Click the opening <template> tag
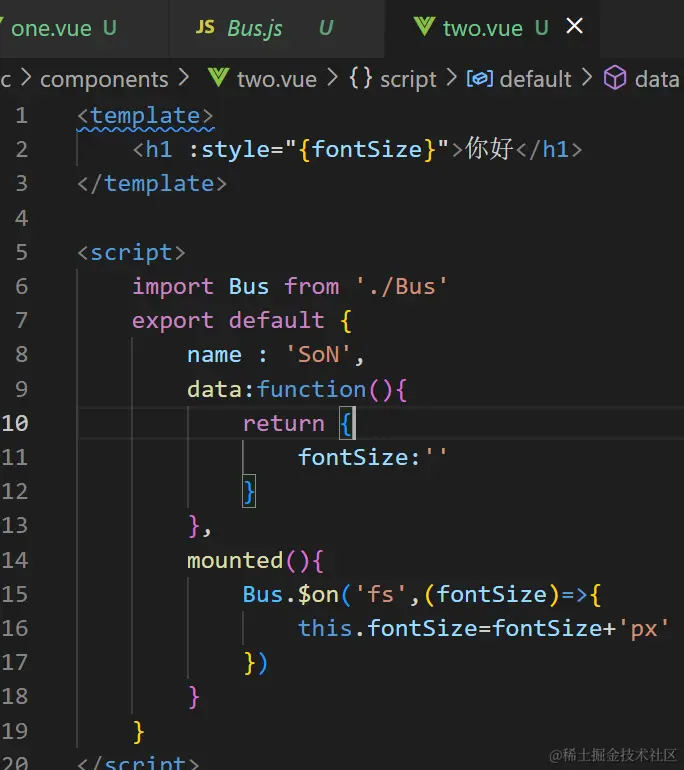Image resolution: width=684 pixels, height=770 pixels. point(145,116)
